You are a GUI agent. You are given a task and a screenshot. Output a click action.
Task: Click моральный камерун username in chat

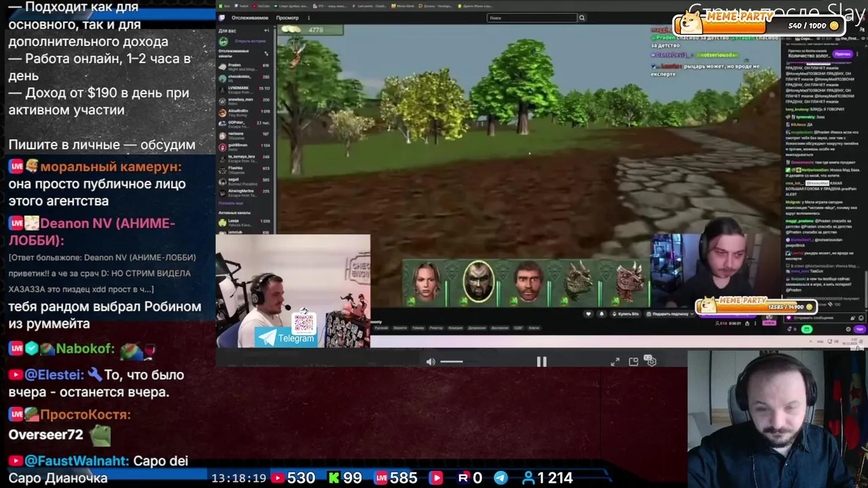pyautogui.click(x=111, y=167)
